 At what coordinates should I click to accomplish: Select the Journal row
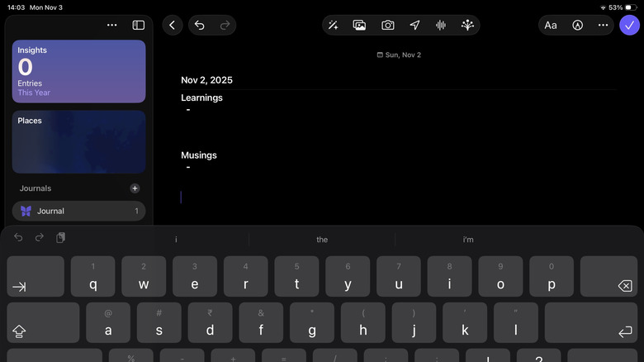coord(79,211)
